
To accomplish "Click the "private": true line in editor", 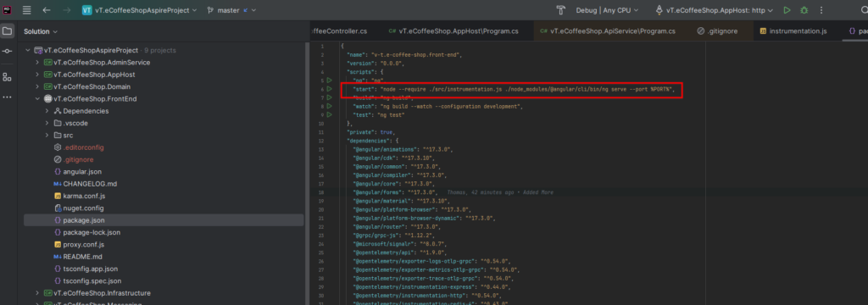I will point(371,132).
